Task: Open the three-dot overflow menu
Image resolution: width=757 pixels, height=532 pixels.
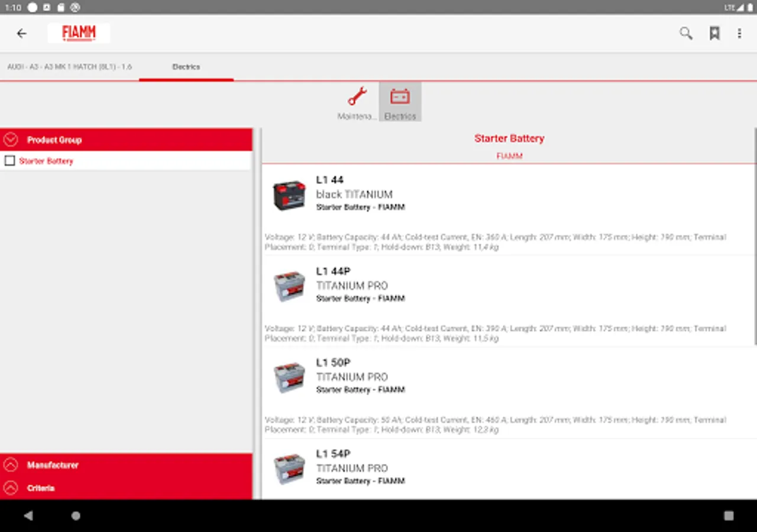Action: click(x=739, y=34)
